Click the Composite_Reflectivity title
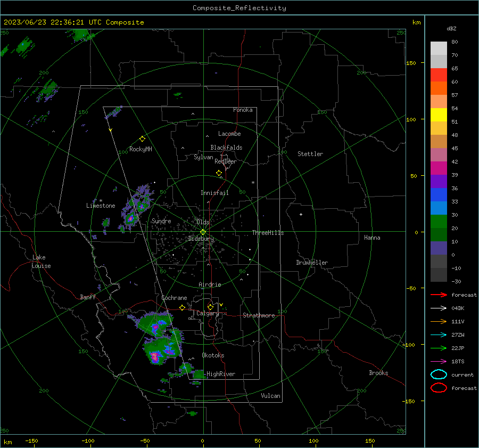The height and width of the screenshot is (448, 479). 240,8
